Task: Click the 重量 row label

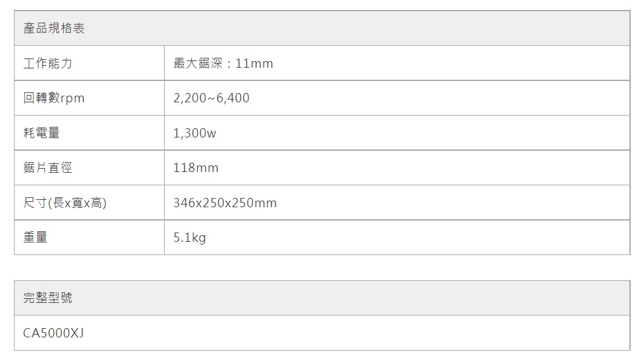Action: (x=36, y=237)
